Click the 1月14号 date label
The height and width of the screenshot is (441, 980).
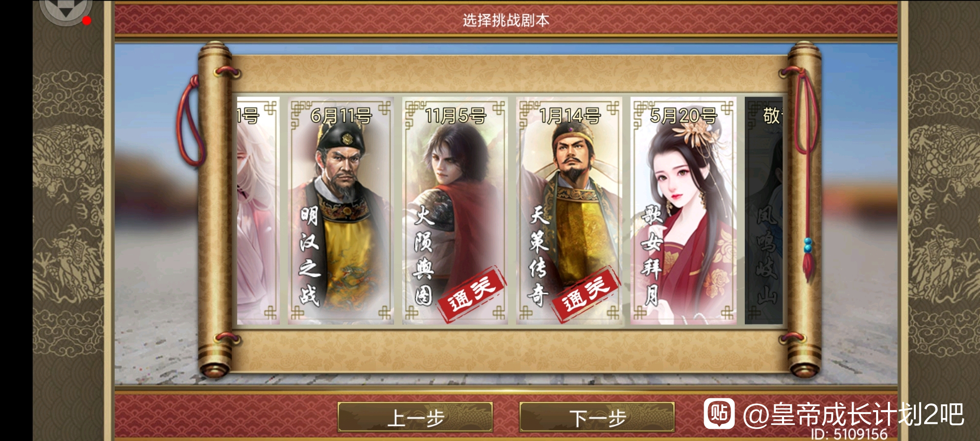(569, 116)
